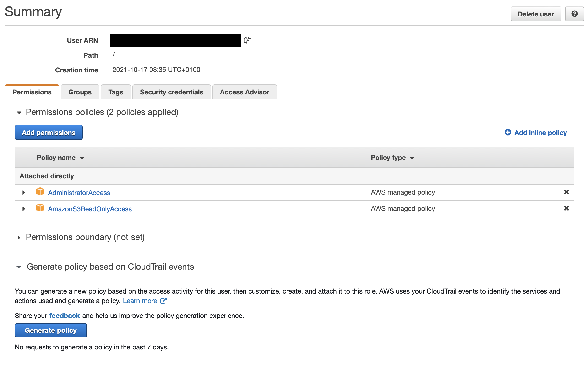Click the Attached directly group row
This screenshot has width=588, height=370.
point(294,176)
